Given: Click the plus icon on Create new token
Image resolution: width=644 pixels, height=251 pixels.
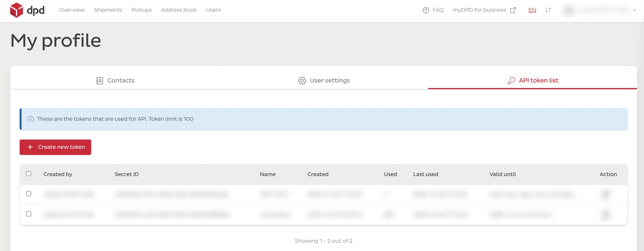Looking at the screenshot, I should click(30, 147).
